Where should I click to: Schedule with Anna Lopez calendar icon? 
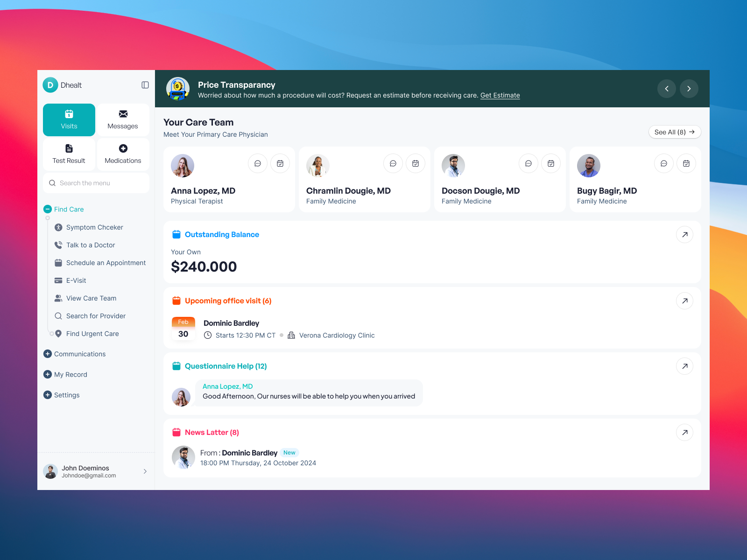(280, 163)
